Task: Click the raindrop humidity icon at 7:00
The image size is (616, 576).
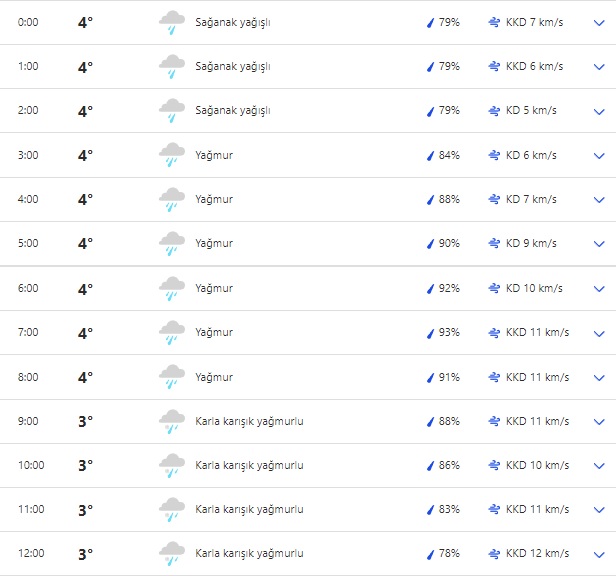Action: [430, 333]
